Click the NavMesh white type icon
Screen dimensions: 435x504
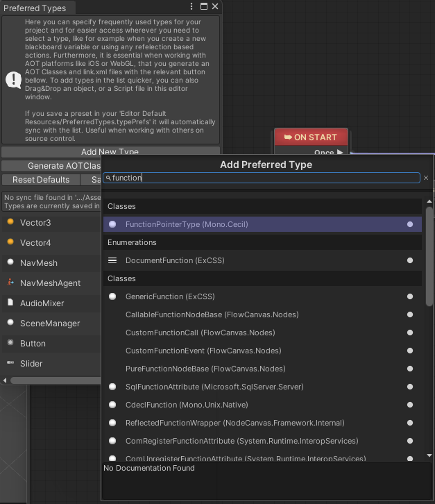[10, 262]
